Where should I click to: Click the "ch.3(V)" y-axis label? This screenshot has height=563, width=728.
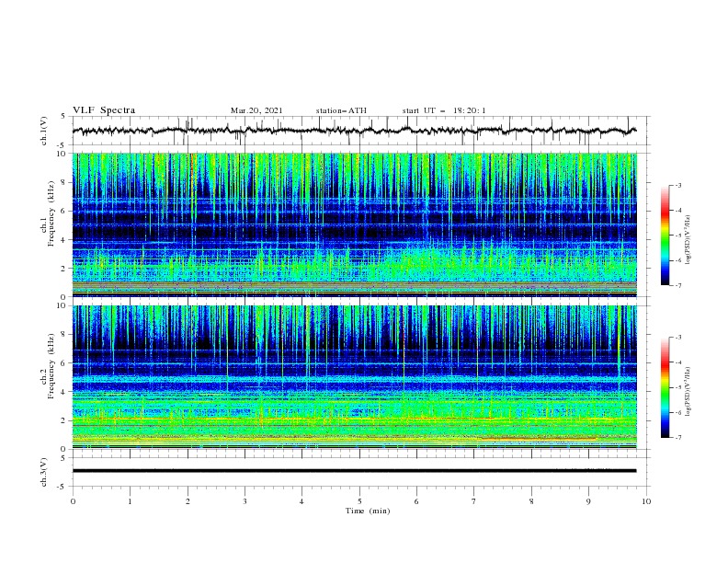coord(44,472)
